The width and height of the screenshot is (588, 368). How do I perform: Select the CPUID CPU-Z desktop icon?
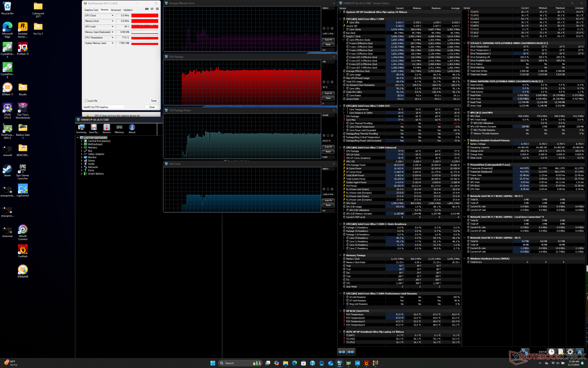pyautogui.click(x=7, y=111)
